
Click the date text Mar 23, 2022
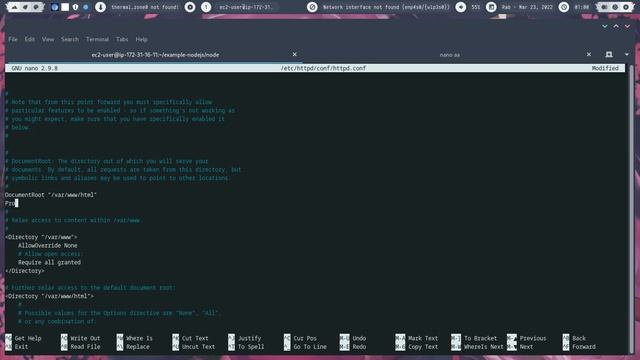tap(536, 7)
